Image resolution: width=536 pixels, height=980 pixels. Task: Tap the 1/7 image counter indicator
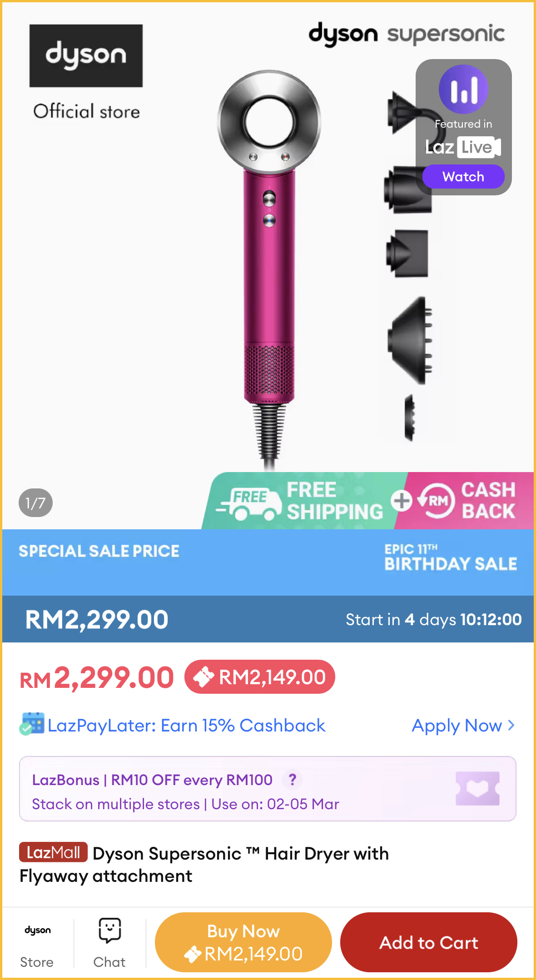(35, 503)
